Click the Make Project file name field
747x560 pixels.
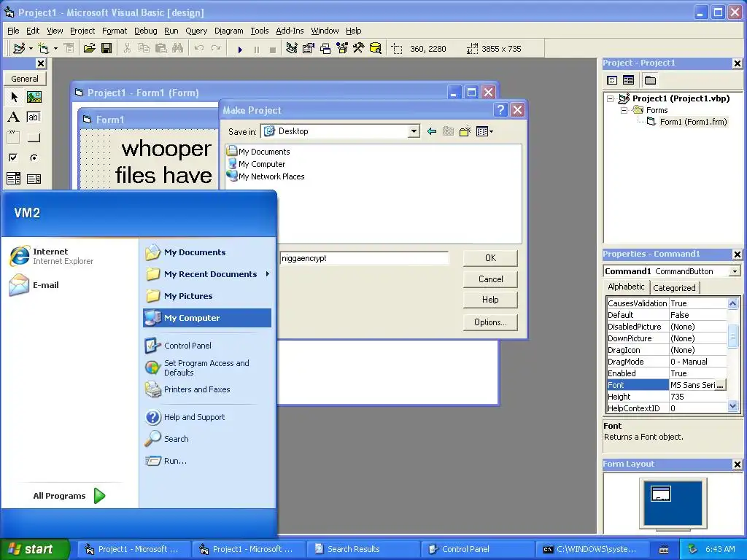click(363, 258)
